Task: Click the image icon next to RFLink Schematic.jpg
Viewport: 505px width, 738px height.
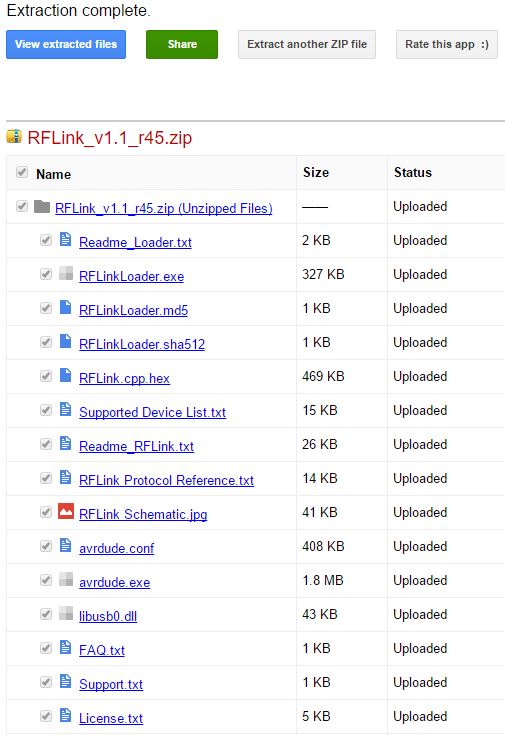Action: [66, 511]
